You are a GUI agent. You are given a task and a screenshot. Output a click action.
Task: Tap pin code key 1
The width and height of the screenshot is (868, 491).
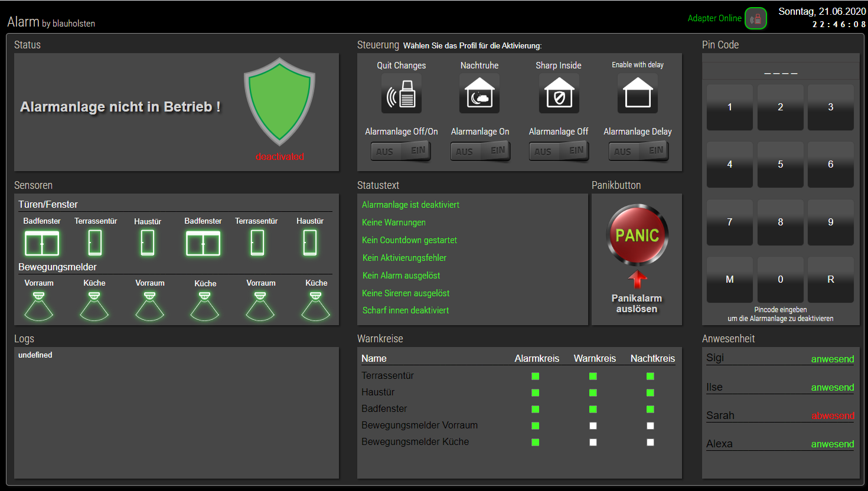point(730,107)
